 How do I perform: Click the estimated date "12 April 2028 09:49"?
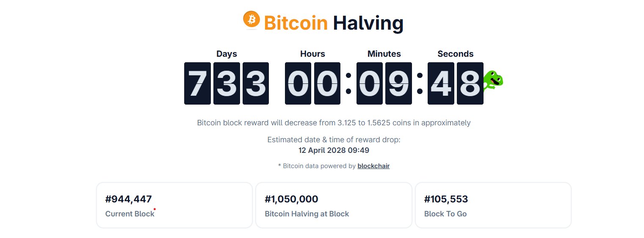334,150
